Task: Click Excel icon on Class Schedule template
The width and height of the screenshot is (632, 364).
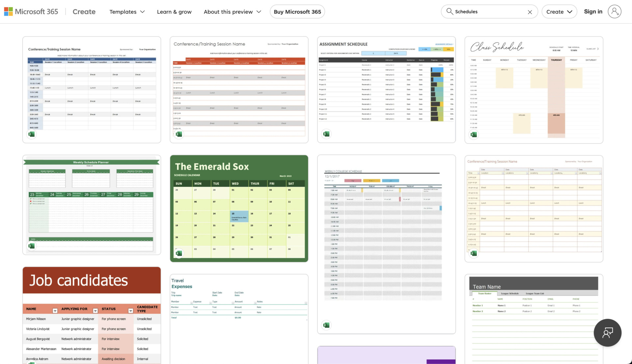Action: pyautogui.click(x=474, y=135)
